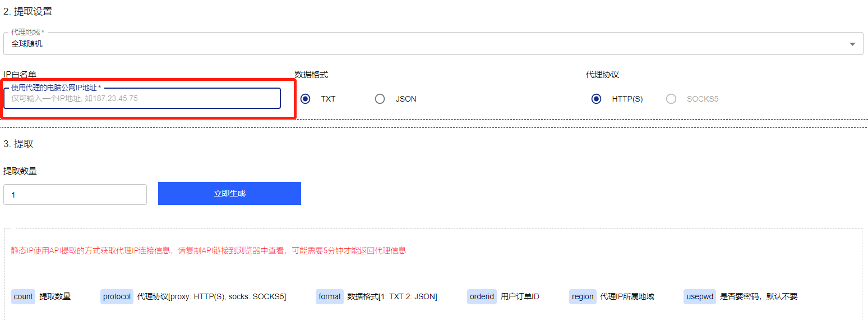Click the 提取数量 quantity input box

click(75, 195)
